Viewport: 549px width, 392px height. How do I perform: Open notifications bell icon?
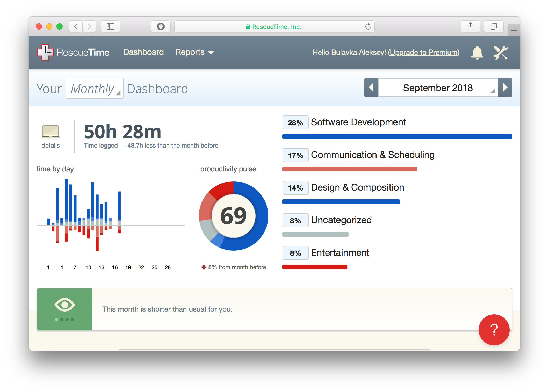click(477, 53)
